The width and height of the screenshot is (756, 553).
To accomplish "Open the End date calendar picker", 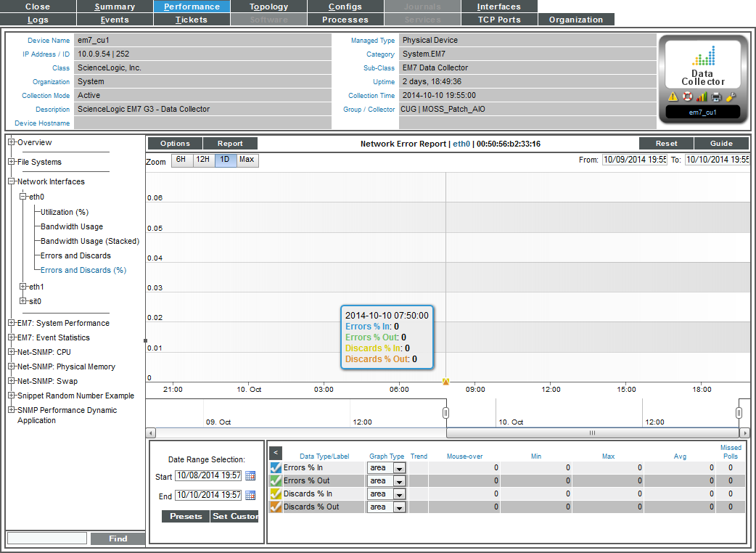I will click(250, 495).
